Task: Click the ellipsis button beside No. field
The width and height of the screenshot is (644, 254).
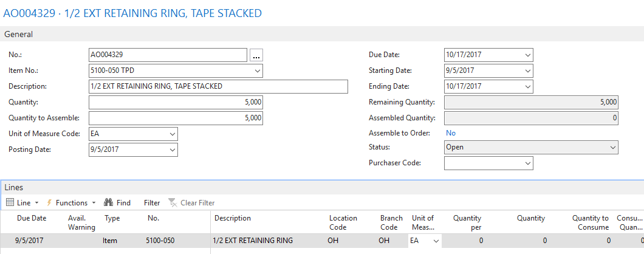Action: 256,55
